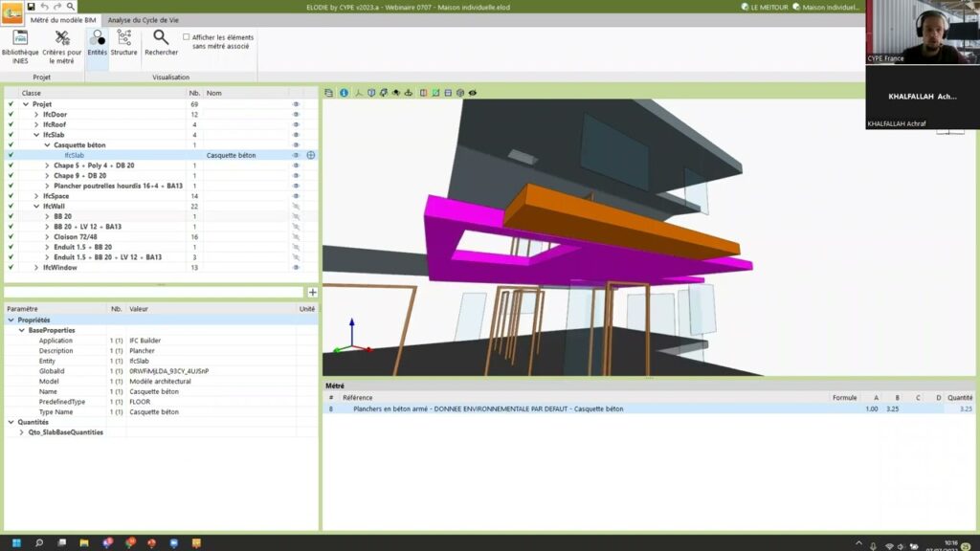This screenshot has height=551, width=980.
Task: Click the save icon in title bar
Action: point(31,7)
